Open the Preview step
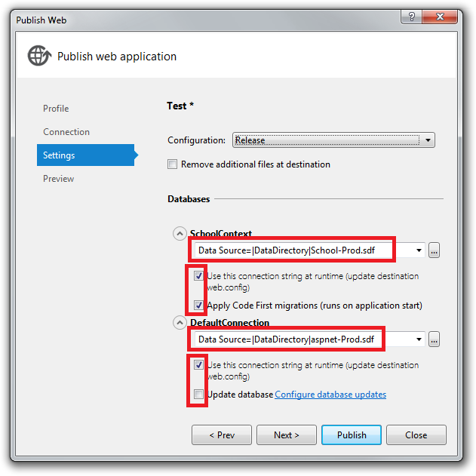Viewport: 476px width, 476px height. pyautogui.click(x=58, y=179)
